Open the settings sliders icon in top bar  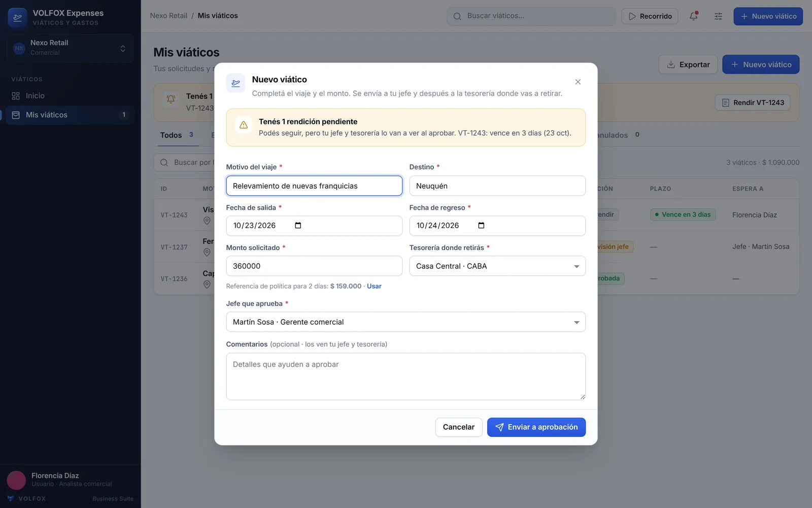coord(718,16)
